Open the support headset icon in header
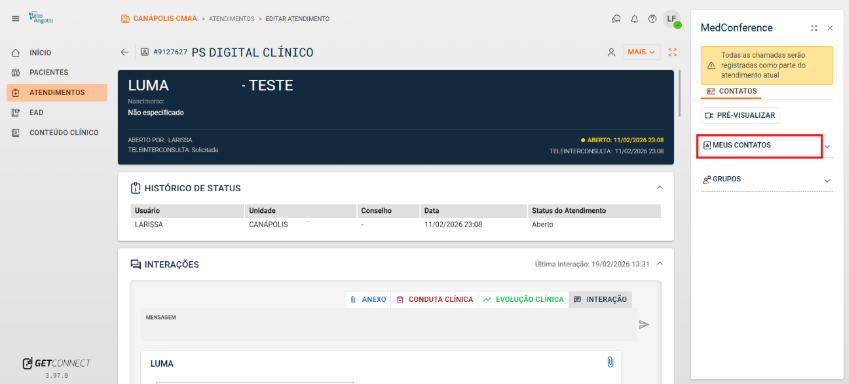Image resolution: width=849 pixels, height=384 pixels. [x=616, y=19]
